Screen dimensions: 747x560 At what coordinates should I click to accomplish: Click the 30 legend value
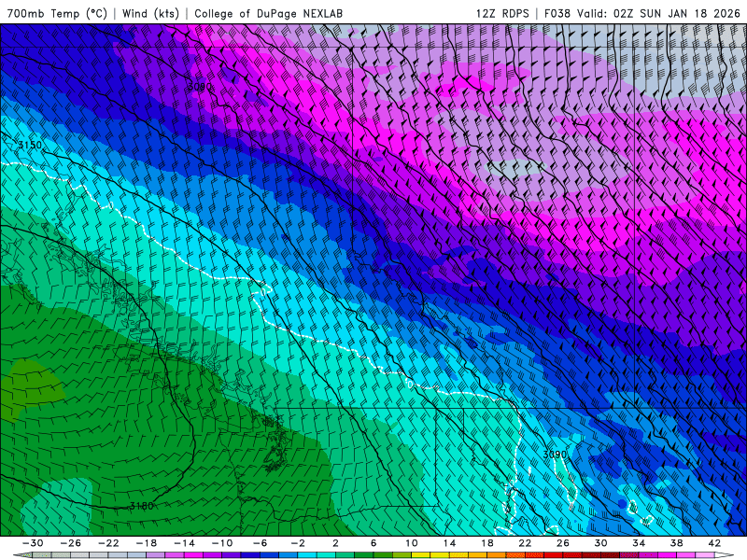click(600, 543)
